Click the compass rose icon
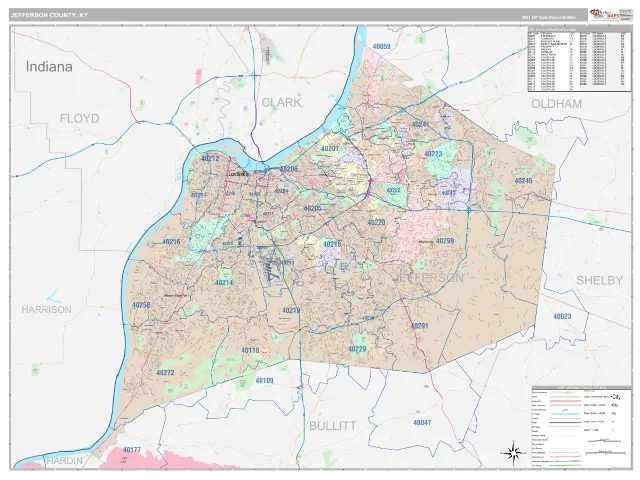This screenshot has width=640, height=480. point(513,453)
